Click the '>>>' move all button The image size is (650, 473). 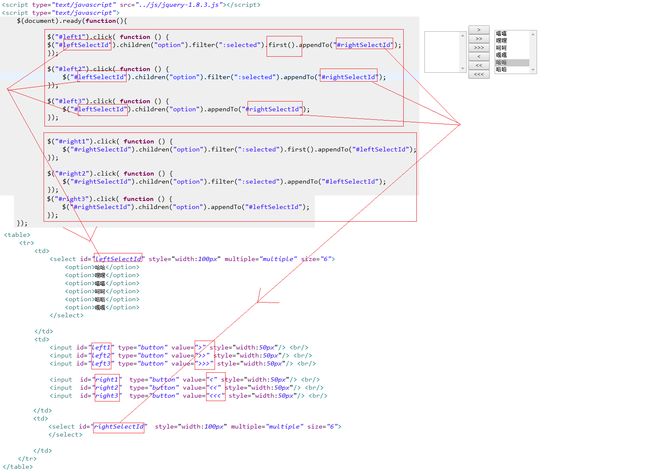479,48
